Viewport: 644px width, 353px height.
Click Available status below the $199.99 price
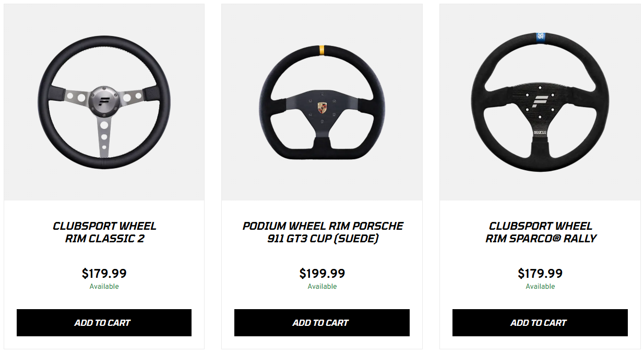point(322,287)
